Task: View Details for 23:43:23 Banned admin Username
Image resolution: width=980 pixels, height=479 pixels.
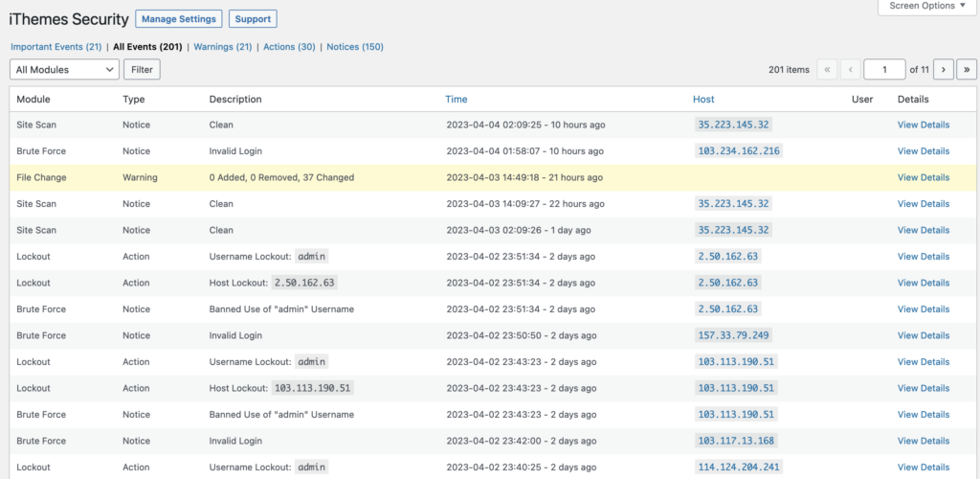Action: point(924,415)
